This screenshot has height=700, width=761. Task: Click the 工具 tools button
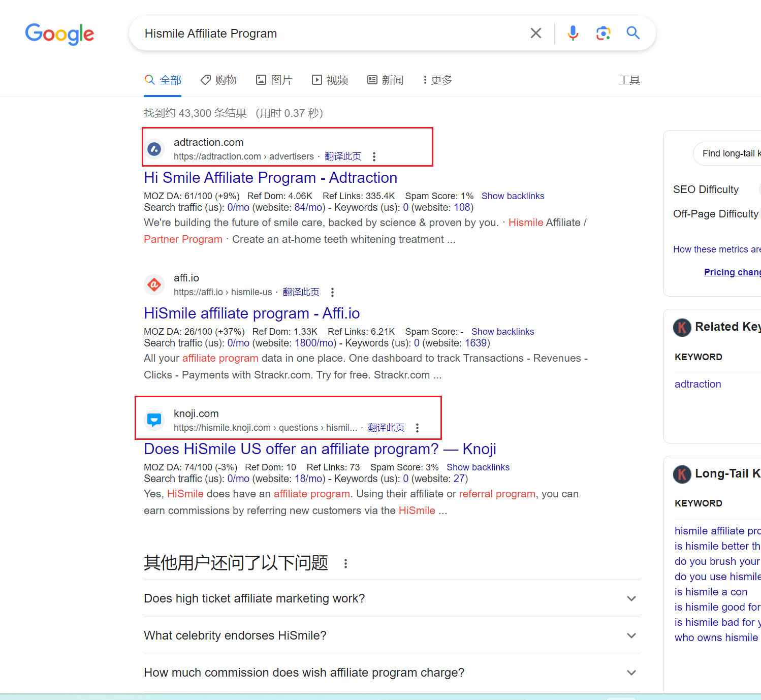point(629,80)
